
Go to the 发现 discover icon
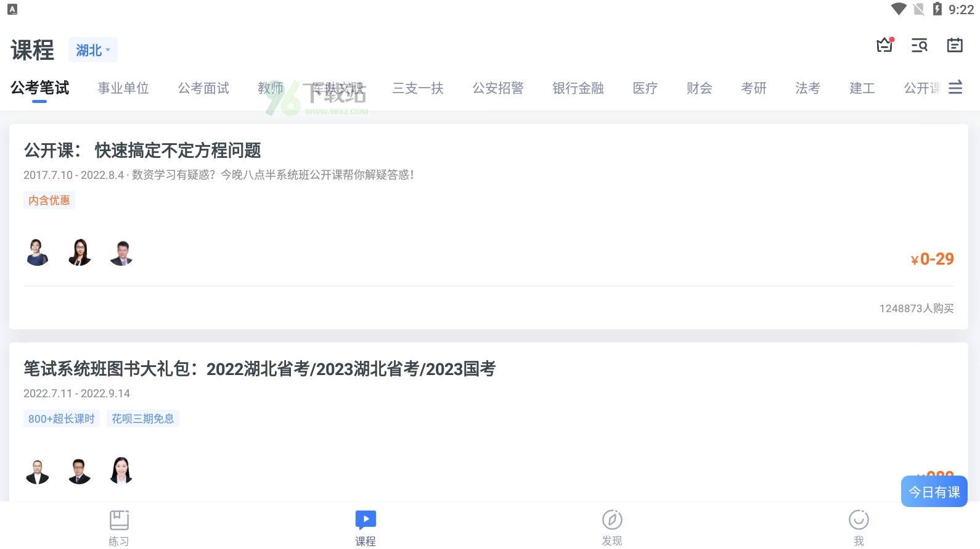tap(612, 520)
